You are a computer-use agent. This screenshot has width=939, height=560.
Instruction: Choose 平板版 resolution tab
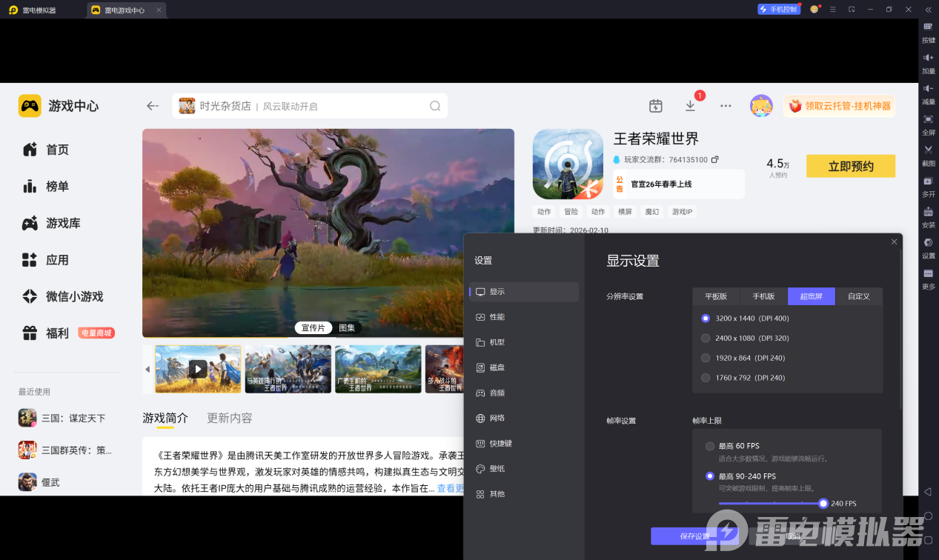point(716,296)
